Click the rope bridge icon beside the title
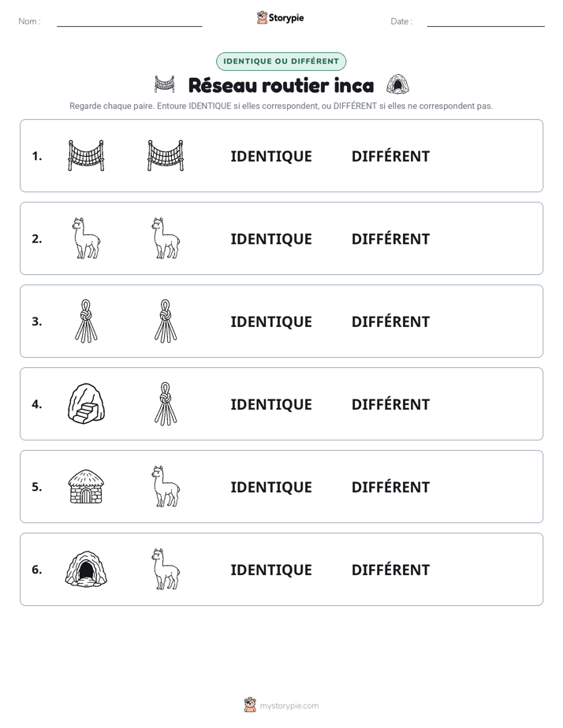 pos(165,84)
